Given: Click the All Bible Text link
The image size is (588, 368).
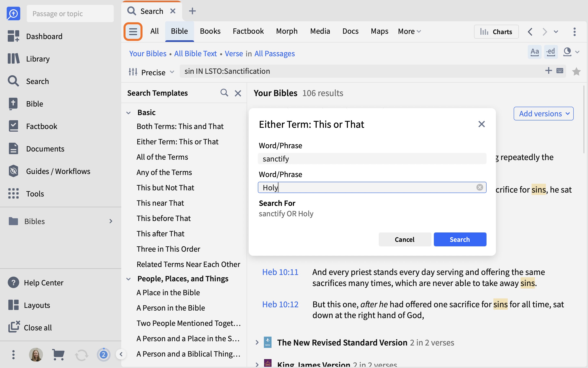Looking at the screenshot, I should 195,53.
